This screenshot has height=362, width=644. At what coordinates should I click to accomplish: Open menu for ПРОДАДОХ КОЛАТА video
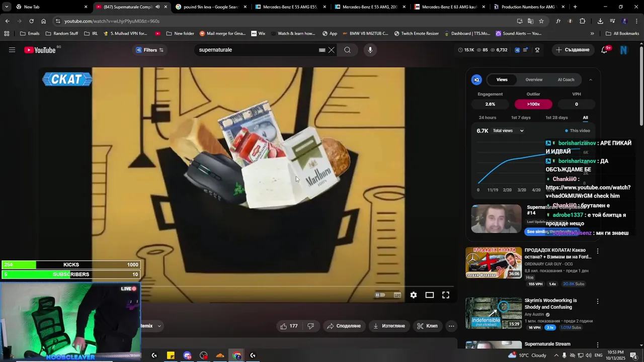pos(598,251)
